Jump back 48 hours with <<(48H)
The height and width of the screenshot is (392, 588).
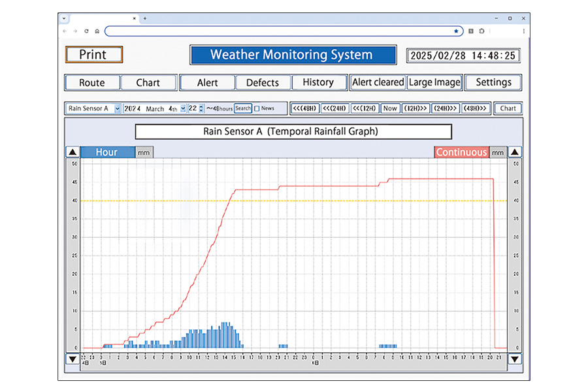tap(304, 108)
